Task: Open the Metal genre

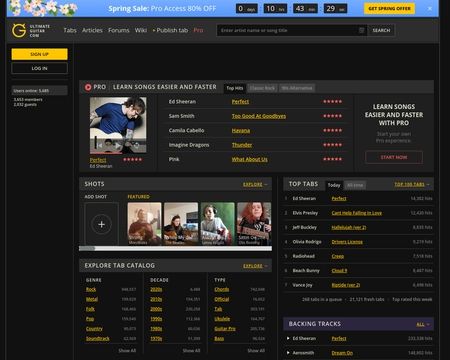Action: [x=92, y=299]
